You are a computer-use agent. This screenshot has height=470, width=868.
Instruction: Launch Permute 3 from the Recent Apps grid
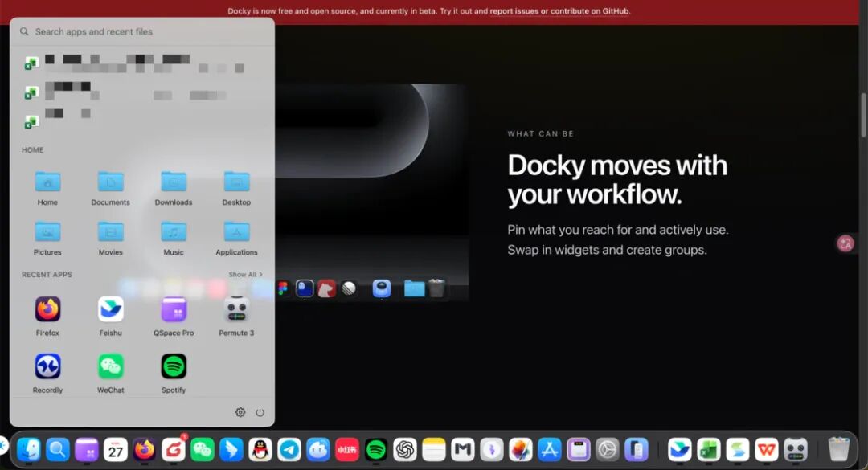(x=236, y=309)
